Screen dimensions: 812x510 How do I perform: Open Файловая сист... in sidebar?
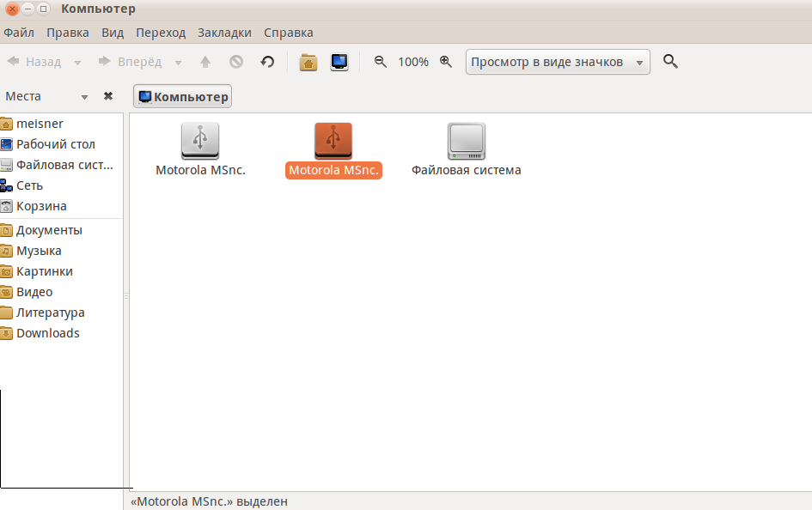pos(61,165)
